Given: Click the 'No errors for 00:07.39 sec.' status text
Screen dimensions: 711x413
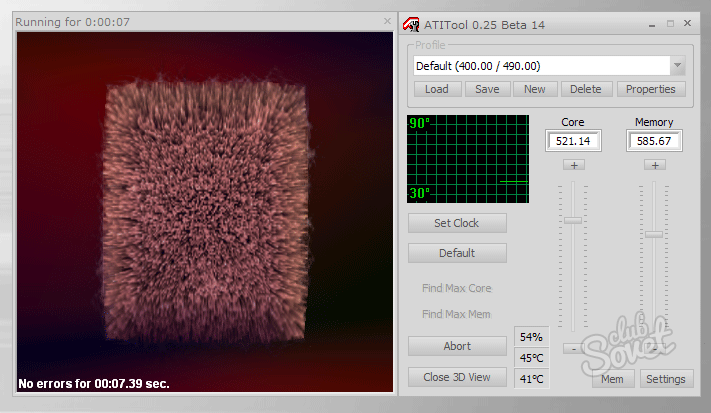Looking at the screenshot, I should pos(94,384).
